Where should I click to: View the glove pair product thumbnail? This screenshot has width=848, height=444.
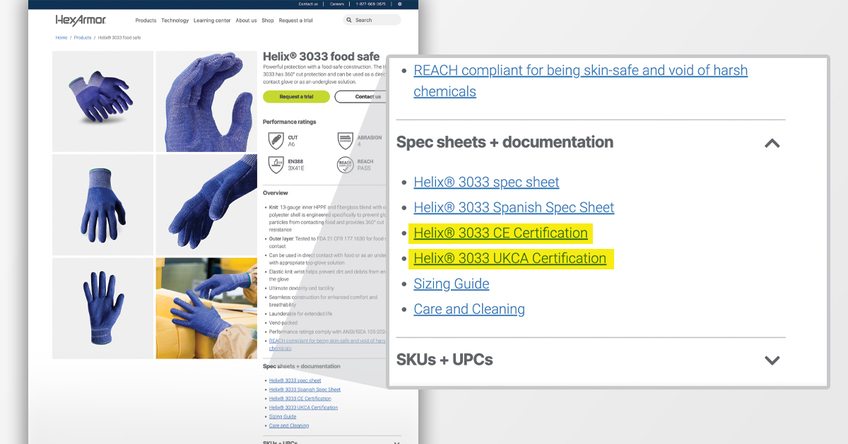[x=103, y=101]
